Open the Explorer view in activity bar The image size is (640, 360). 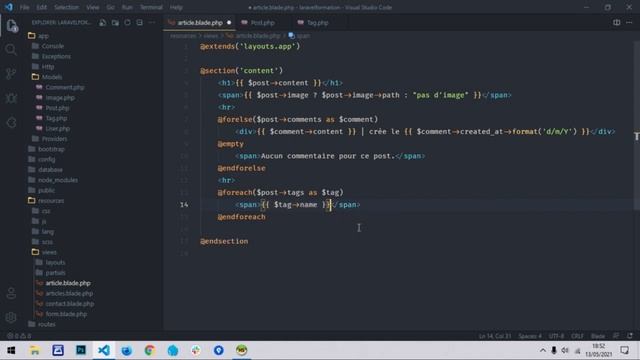pos(11,25)
